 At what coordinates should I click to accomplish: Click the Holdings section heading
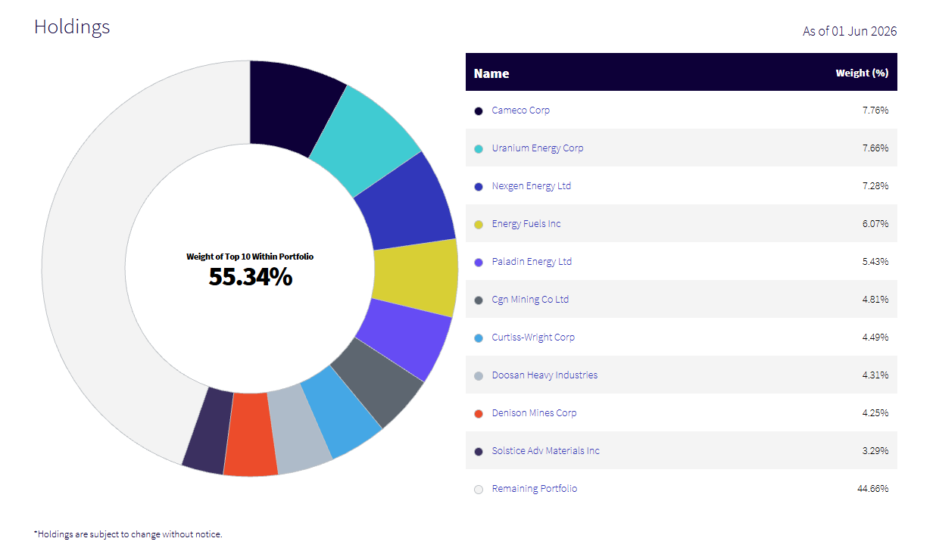72,26
